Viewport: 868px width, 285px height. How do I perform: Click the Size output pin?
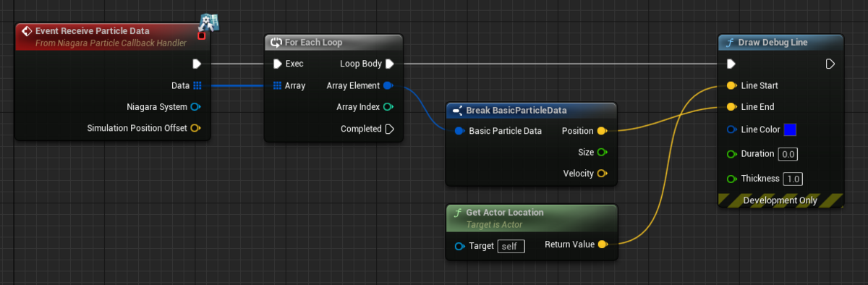click(602, 152)
